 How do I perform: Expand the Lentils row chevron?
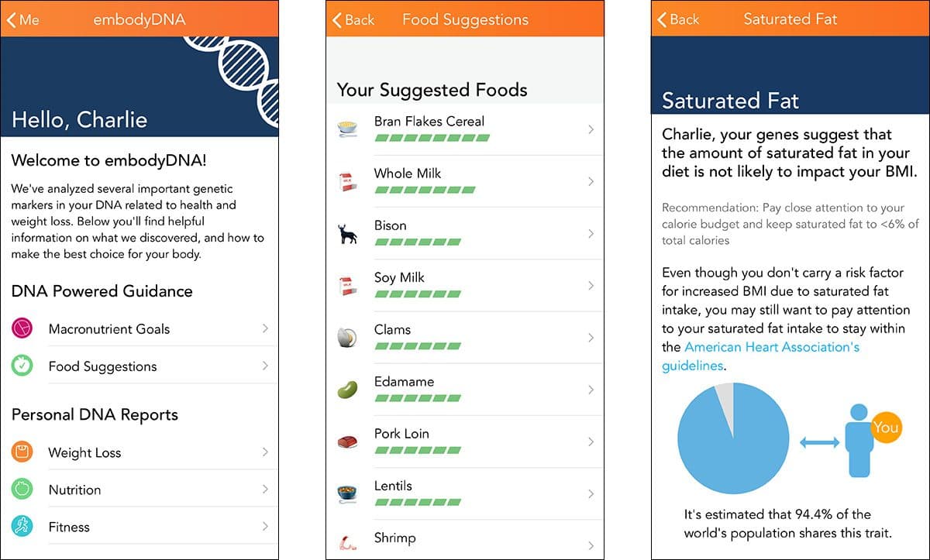(591, 493)
